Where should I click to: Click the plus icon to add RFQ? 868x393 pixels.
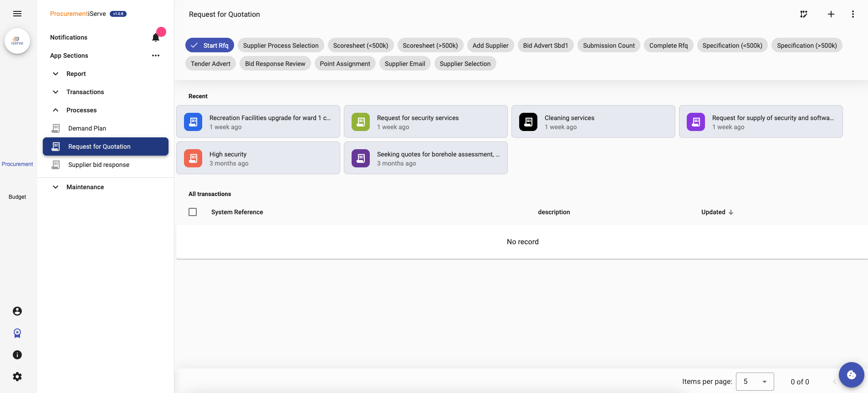831,14
